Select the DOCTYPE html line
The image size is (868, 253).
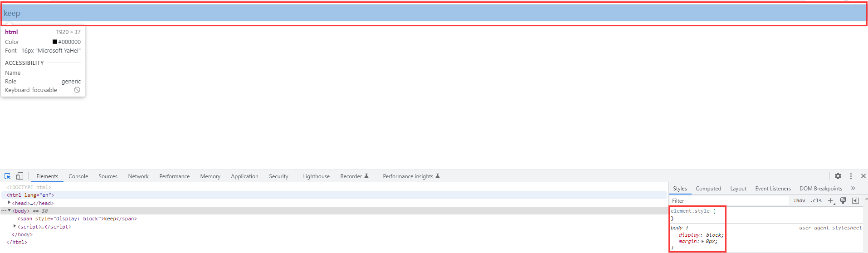click(x=29, y=187)
